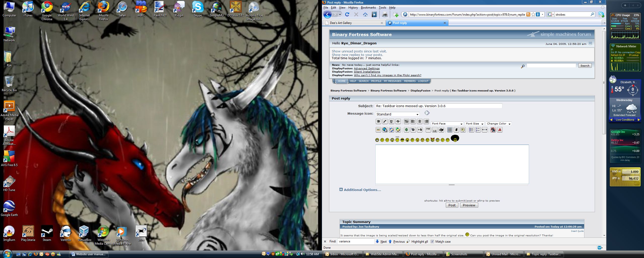Insert a code tag with hash icon
644x258 pixels.
point(456,130)
